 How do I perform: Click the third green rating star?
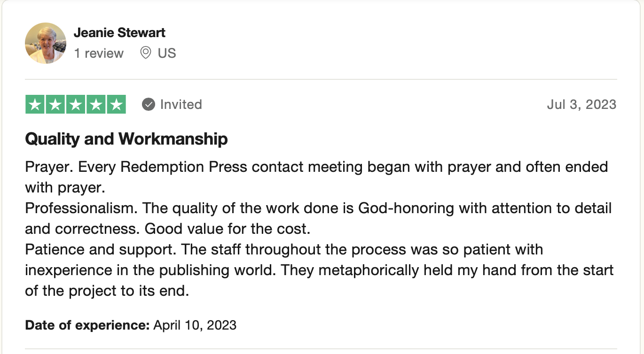coord(76,104)
